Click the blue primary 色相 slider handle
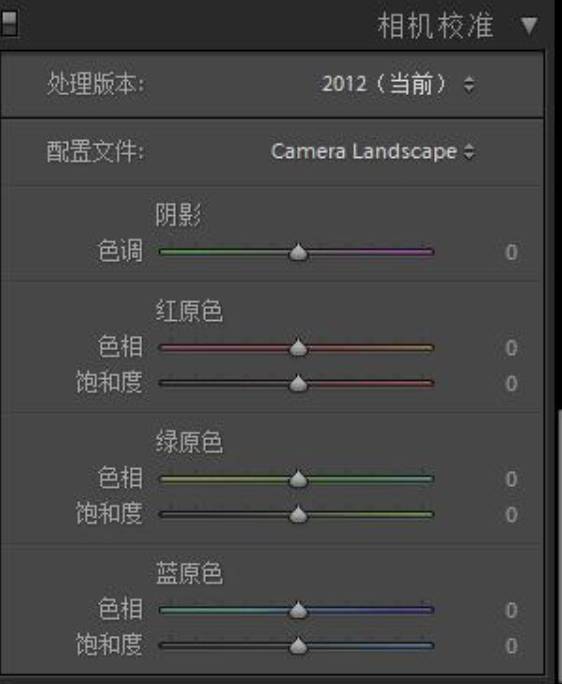This screenshot has width=562, height=684. pyautogui.click(x=298, y=610)
